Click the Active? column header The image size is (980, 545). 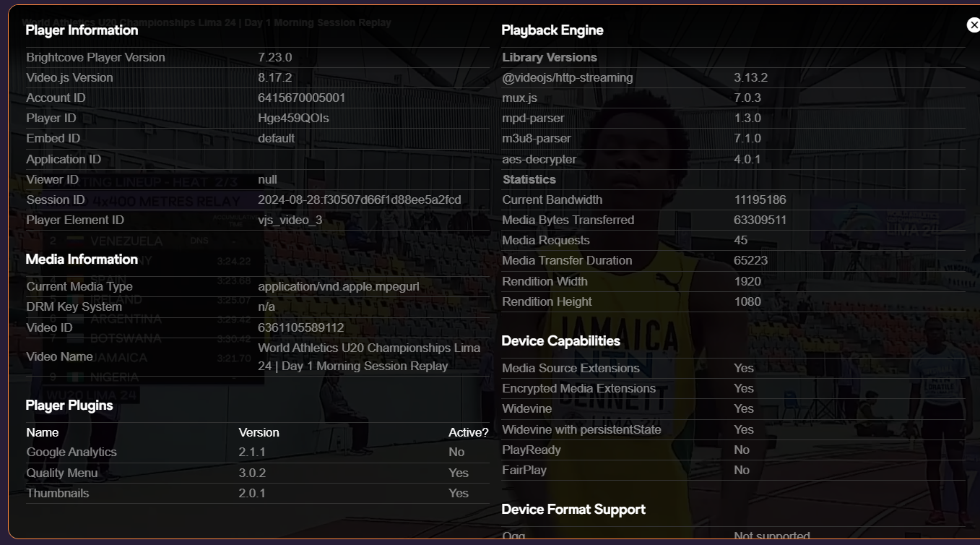[469, 432]
